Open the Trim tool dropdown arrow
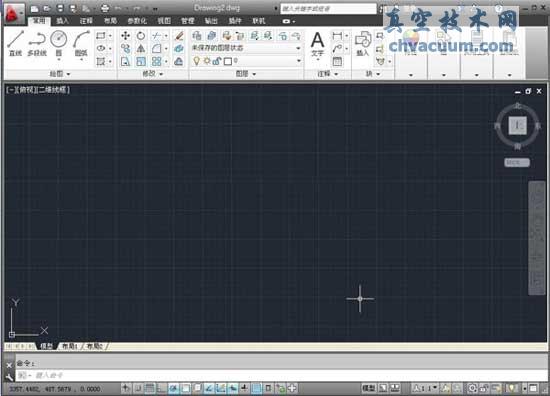This screenshot has height=396, width=550. pyautogui.click(x=166, y=35)
